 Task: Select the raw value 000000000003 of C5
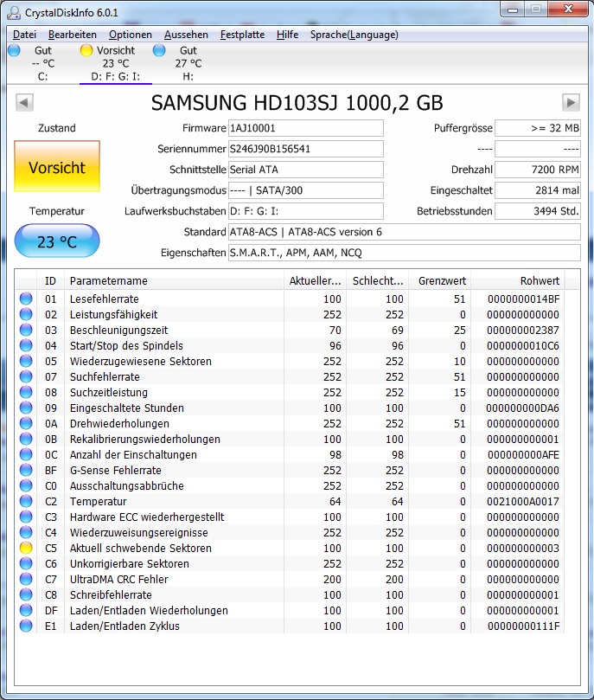pos(522,549)
